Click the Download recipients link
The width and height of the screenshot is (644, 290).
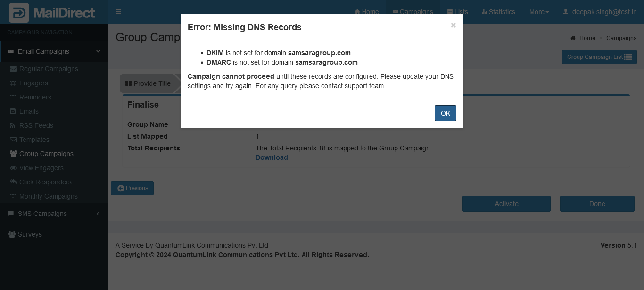click(x=272, y=157)
